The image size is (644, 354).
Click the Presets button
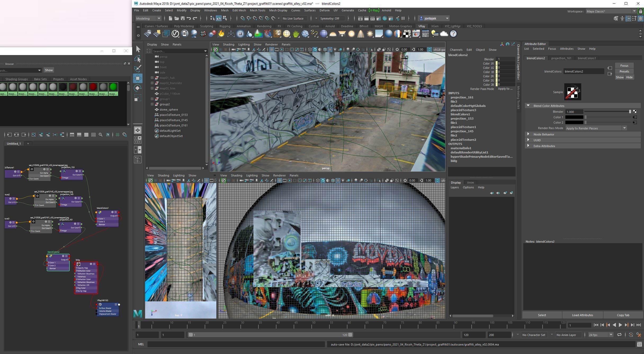pyautogui.click(x=624, y=71)
